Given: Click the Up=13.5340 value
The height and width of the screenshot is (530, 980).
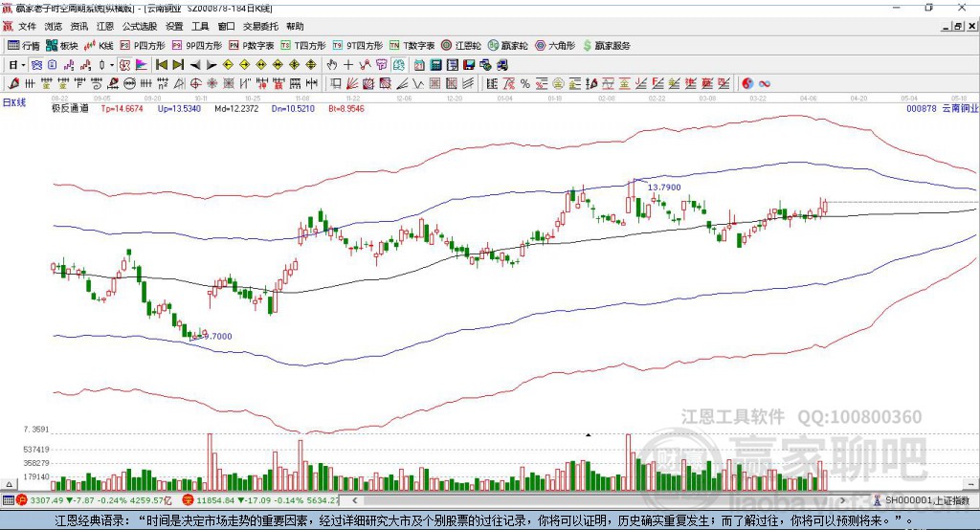Looking at the screenshot, I should (179, 108).
